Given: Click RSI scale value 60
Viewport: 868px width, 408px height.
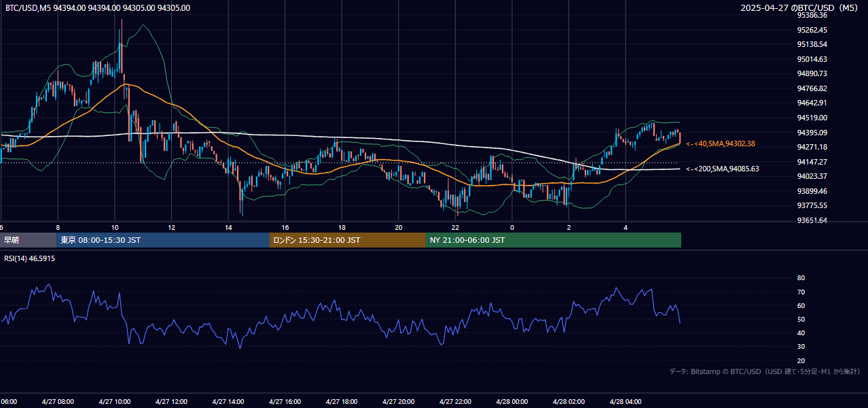Looking at the screenshot, I should (801, 305).
